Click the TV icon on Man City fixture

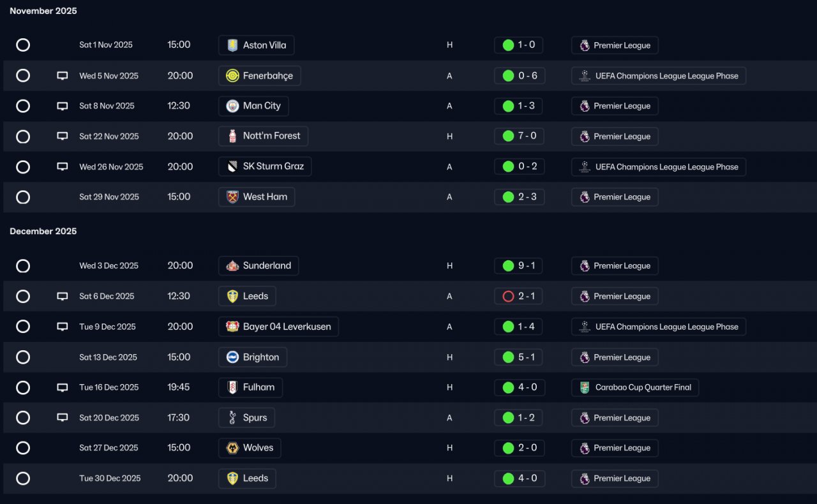tap(62, 106)
